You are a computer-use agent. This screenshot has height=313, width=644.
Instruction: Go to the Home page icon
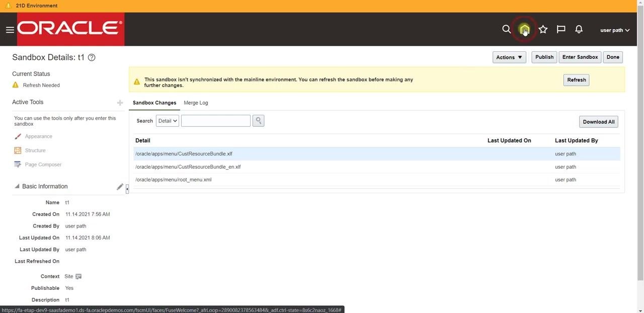[525, 30]
